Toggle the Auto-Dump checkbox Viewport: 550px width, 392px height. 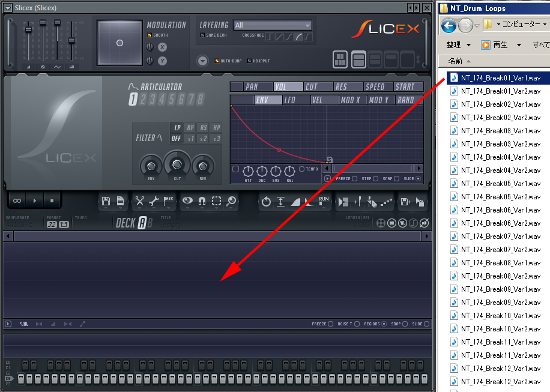point(217,61)
